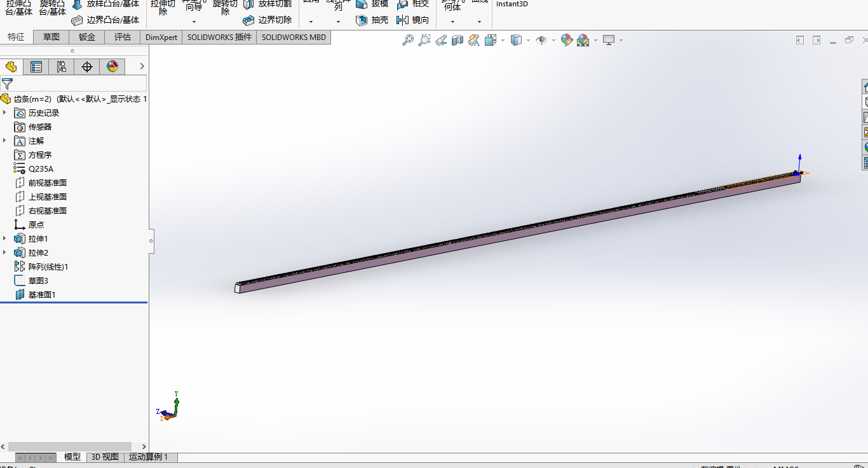The width and height of the screenshot is (868, 468).
Task: Click the 抽壳 shell tool
Action: [x=372, y=20]
